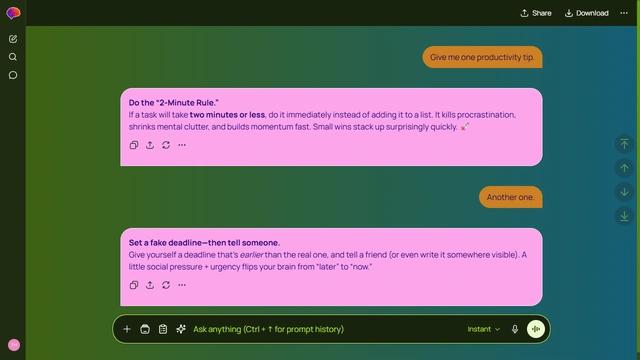The height and width of the screenshot is (360, 640).
Task: Start voice mode with the waveform button
Action: [536, 329]
